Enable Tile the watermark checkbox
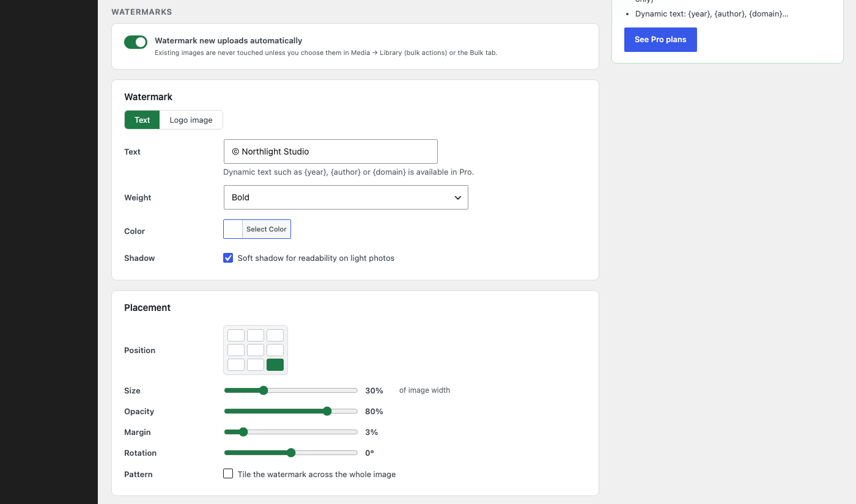 point(228,473)
